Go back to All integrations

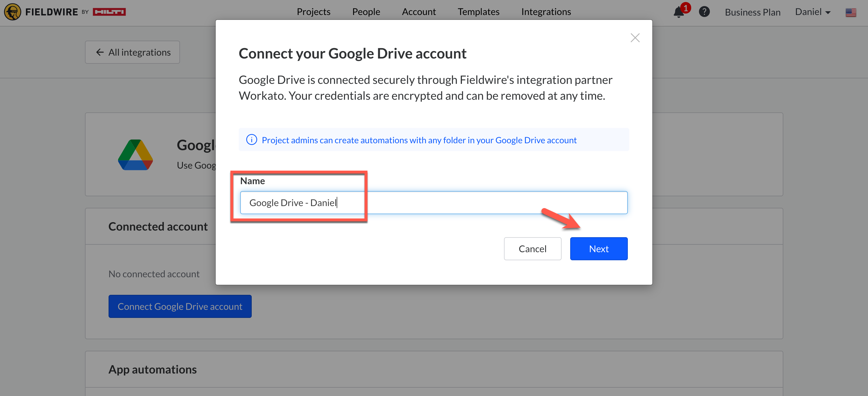[x=132, y=52]
